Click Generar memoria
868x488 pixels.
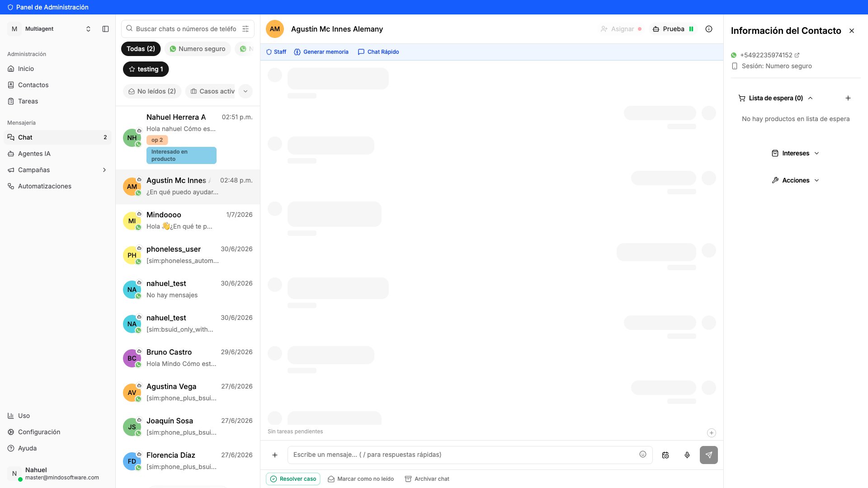(x=321, y=52)
